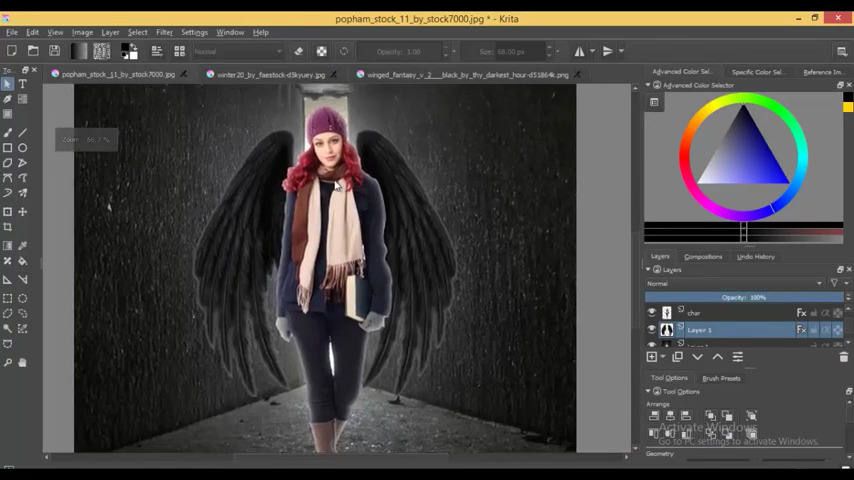
Task: Open the layer blending mode dropdown
Action: coord(735,284)
